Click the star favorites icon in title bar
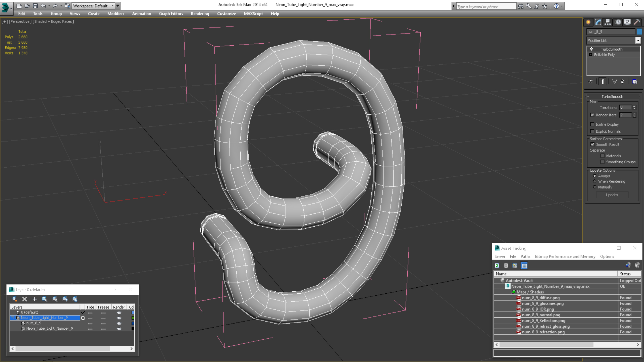644x362 pixels. click(x=545, y=6)
